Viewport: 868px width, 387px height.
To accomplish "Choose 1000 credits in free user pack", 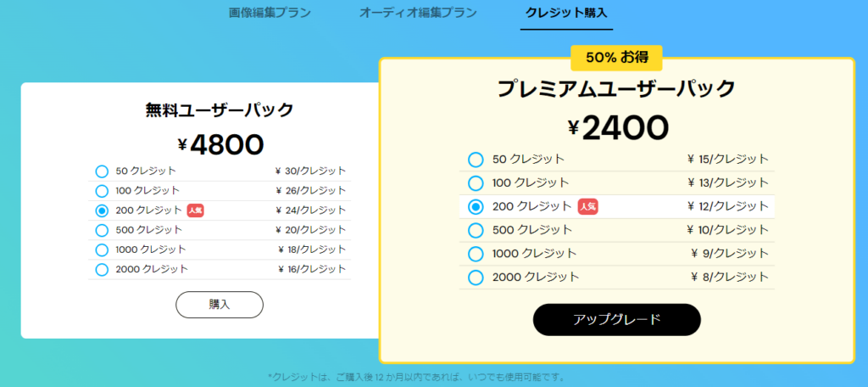I will click(102, 250).
